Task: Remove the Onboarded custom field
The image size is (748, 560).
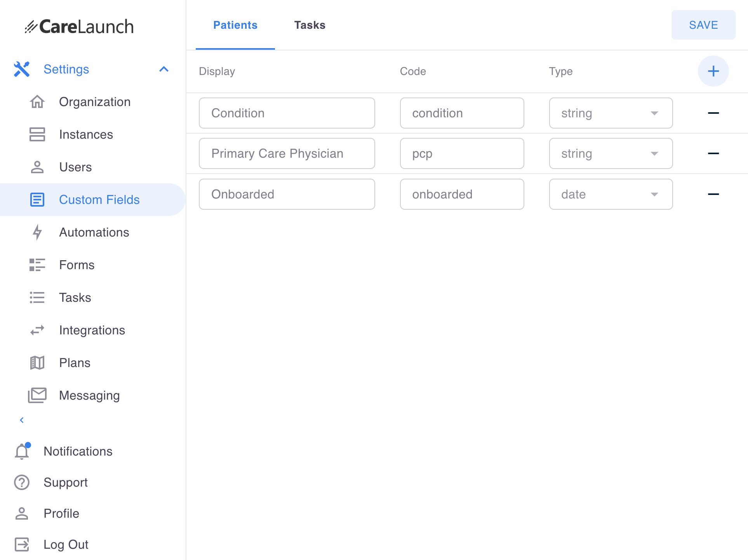Action: (713, 193)
